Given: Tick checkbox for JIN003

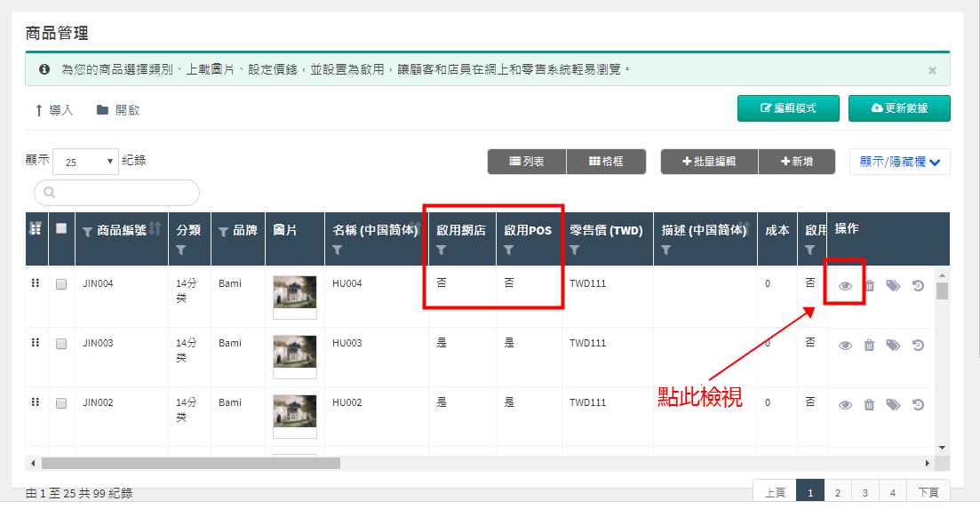Looking at the screenshot, I should pos(61,344).
